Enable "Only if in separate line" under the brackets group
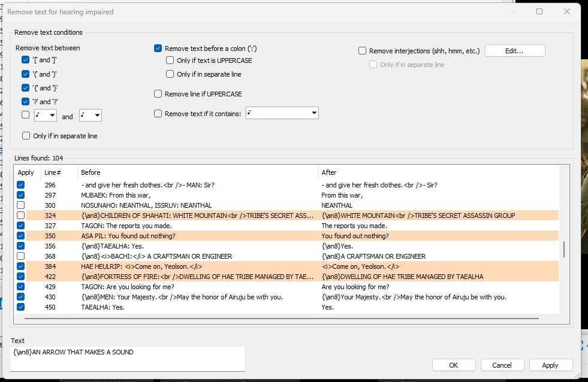Image resolution: width=588 pixels, height=382 pixels. 26,135
